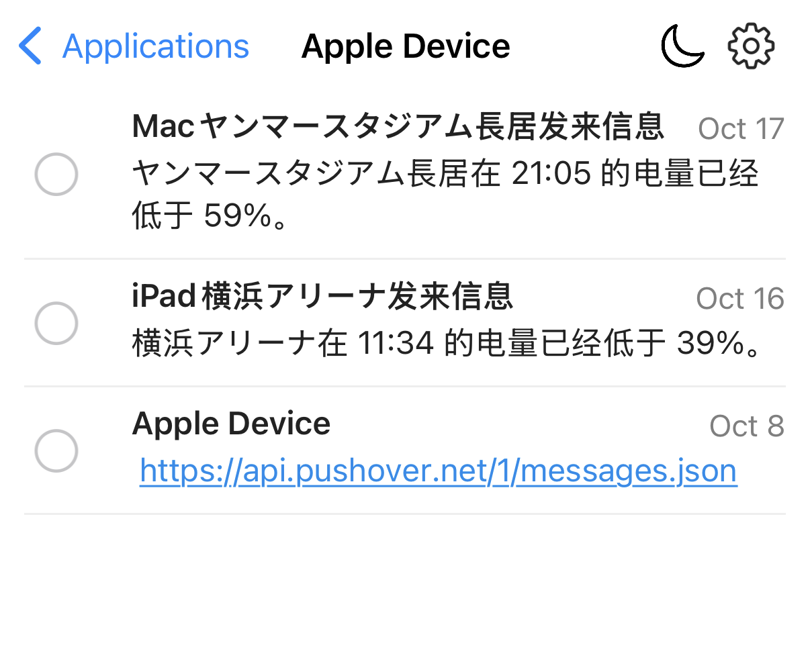This screenshot has width=810, height=672.
Task: Select the Oct 8 Apple Device message circle
Action: pyautogui.click(x=56, y=450)
